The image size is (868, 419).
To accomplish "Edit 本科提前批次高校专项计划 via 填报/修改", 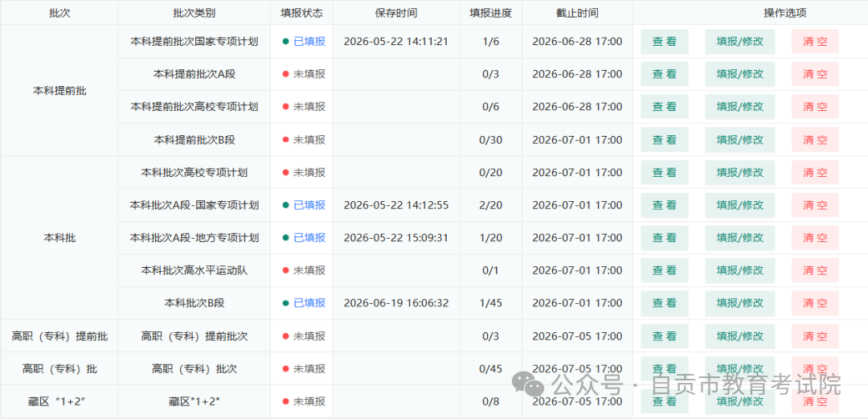I will point(739,107).
